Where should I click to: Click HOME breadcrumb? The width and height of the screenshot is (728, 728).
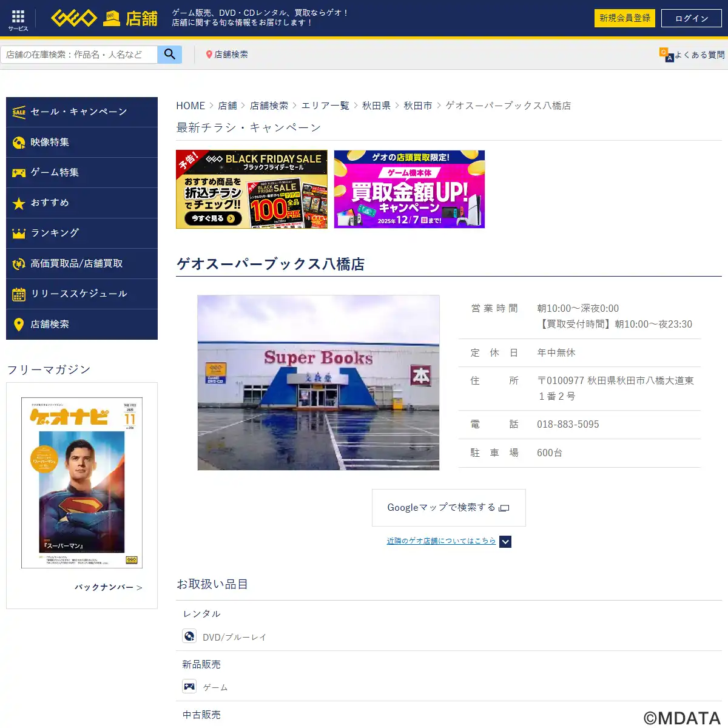(x=190, y=106)
